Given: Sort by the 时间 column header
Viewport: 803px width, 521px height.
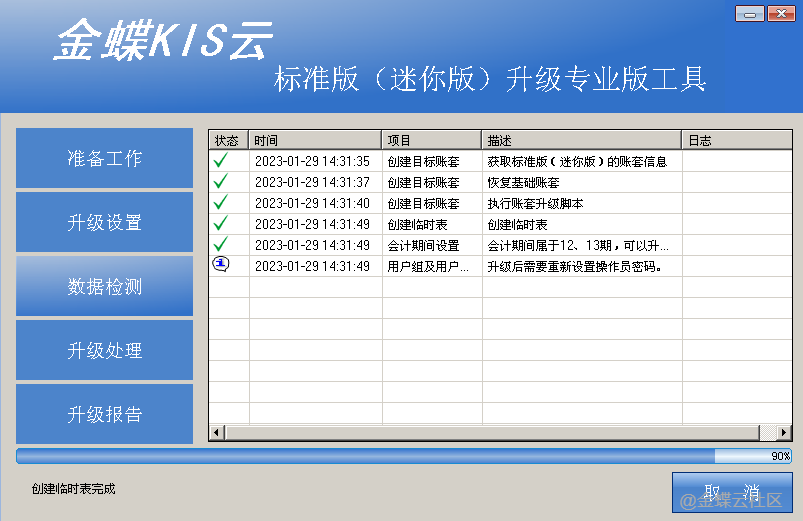Looking at the screenshot, I should click(315, 141).
